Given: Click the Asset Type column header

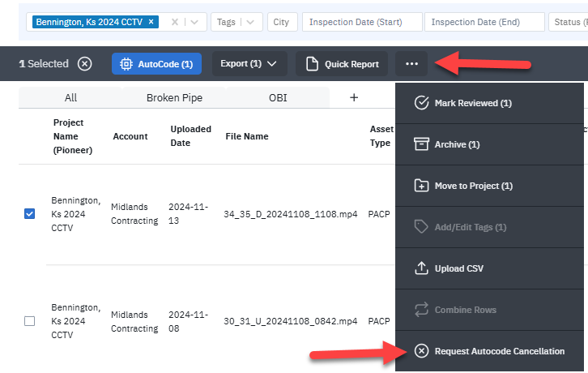Looking at the screenshot, I should (381, 136).
